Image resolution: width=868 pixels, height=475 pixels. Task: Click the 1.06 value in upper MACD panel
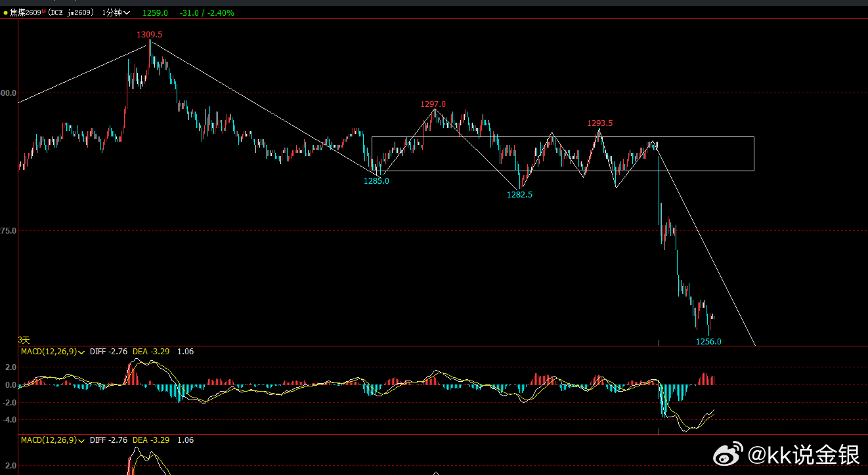tap(185, 352)
